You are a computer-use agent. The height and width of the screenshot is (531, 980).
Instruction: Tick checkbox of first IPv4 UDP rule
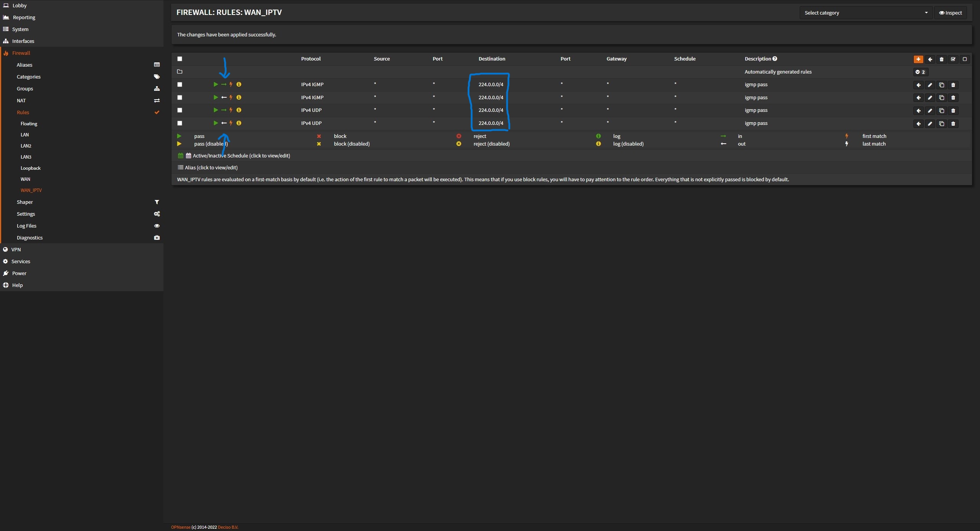coord(180,110)
